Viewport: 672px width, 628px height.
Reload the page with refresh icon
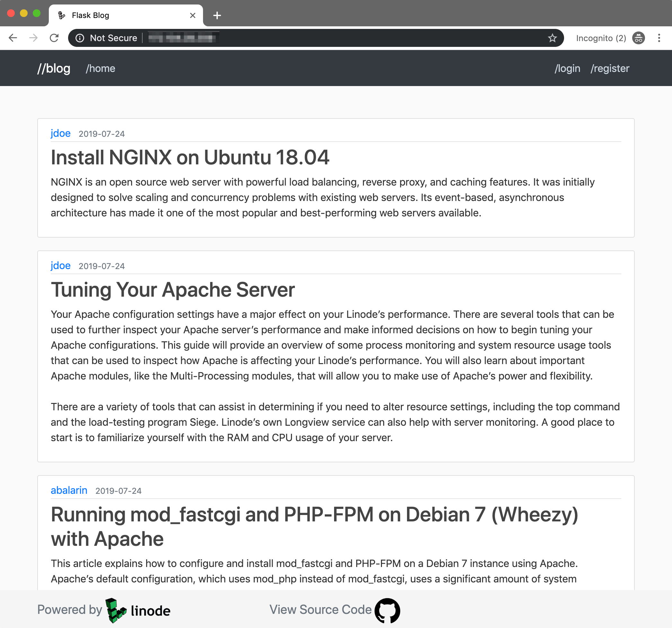coord(54,38)
